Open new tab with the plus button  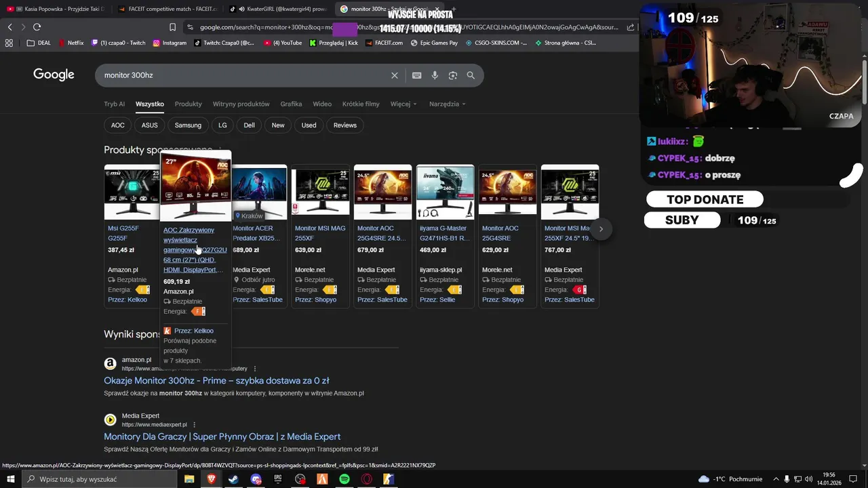point(454,9)
